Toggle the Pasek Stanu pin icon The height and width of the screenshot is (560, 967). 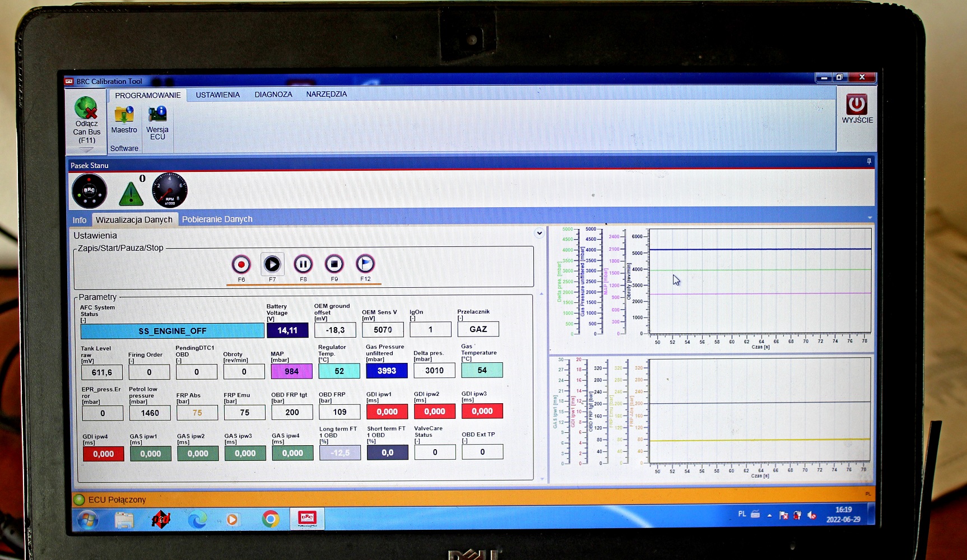(x=869, y=161)
